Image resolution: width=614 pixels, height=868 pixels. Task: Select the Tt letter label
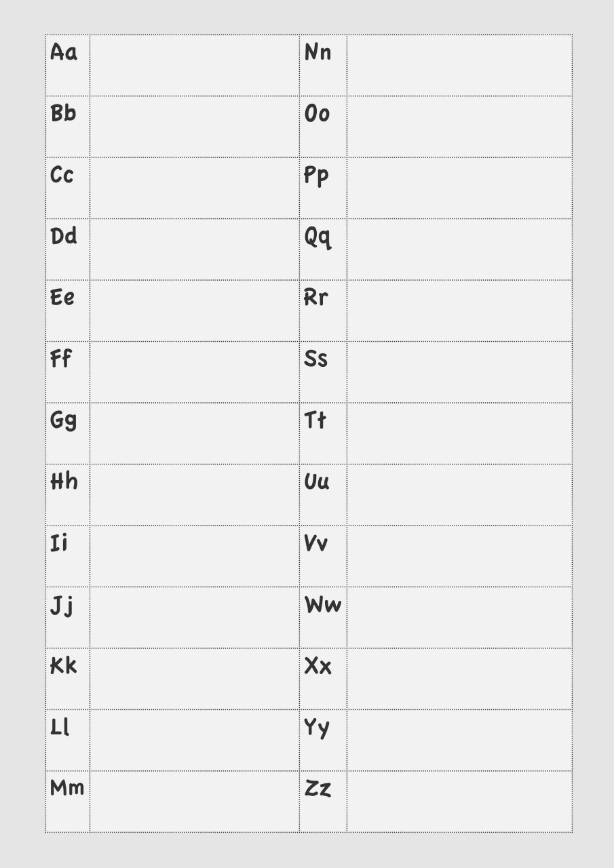(315, 420)
